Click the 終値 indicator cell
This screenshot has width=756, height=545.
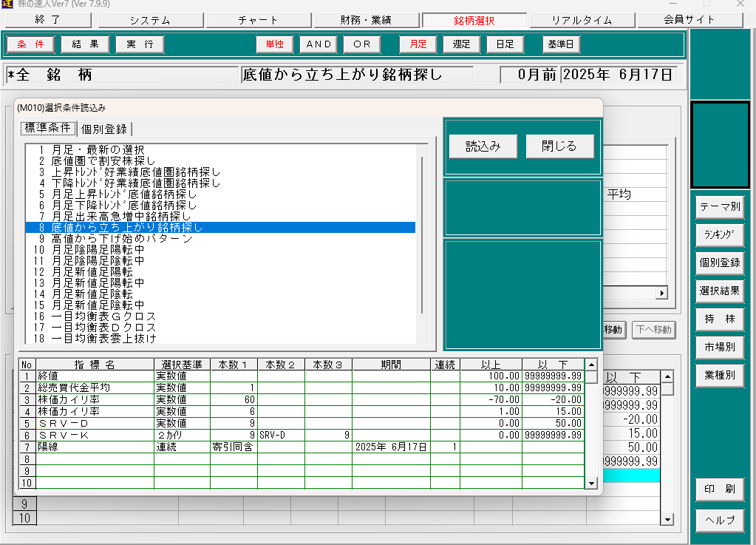(x=95, y=376)
